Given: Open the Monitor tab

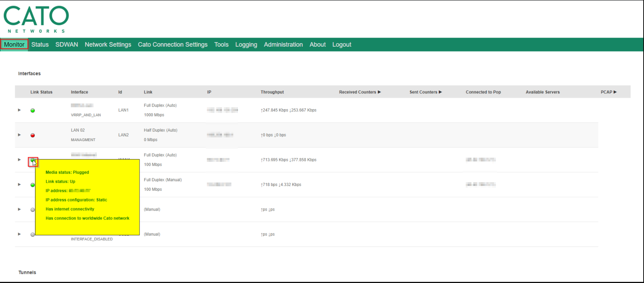Looking at the screenshot, I should coord(14,44).
